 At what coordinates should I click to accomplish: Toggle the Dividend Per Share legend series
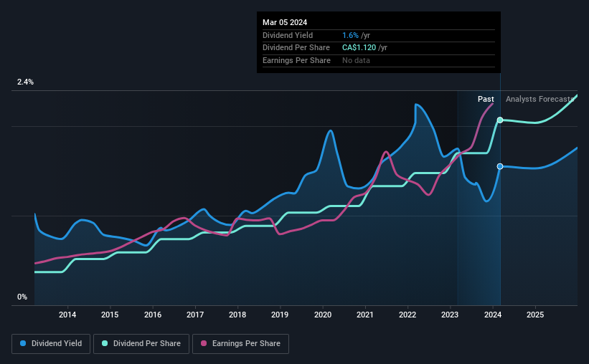coord(141,344)
